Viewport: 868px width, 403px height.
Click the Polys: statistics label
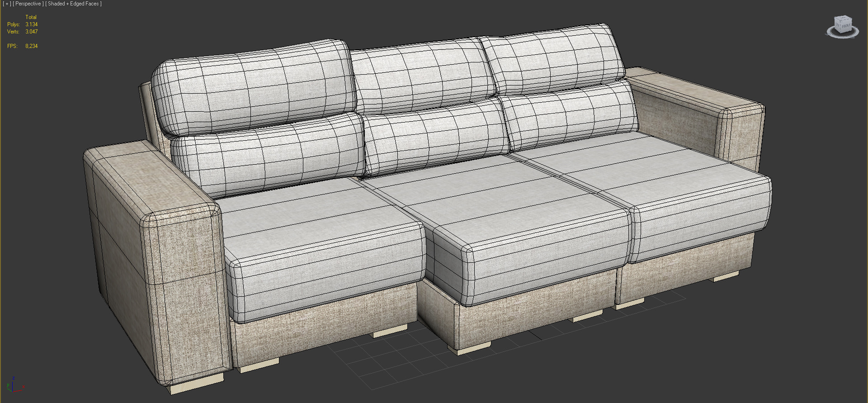14,24
